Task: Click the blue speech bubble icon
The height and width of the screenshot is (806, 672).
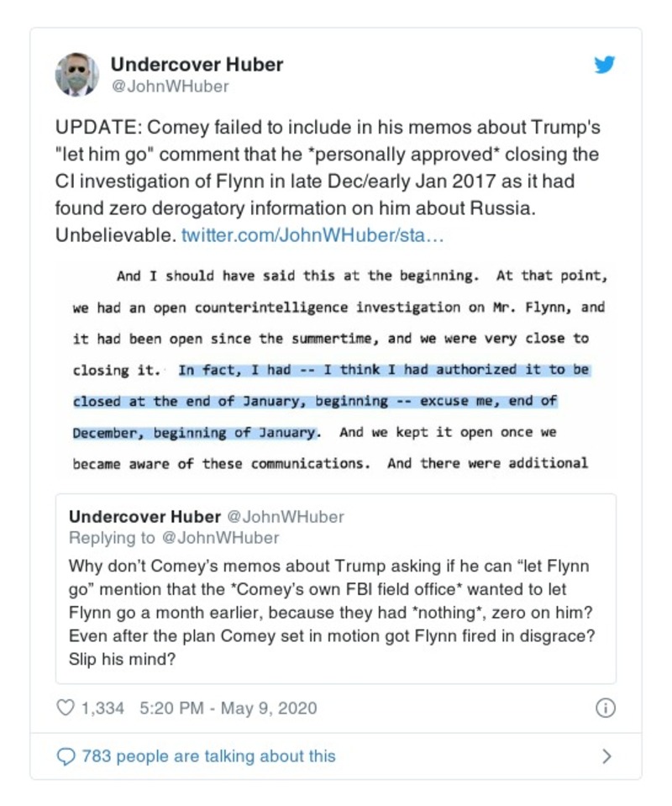Action: (66, 756)
